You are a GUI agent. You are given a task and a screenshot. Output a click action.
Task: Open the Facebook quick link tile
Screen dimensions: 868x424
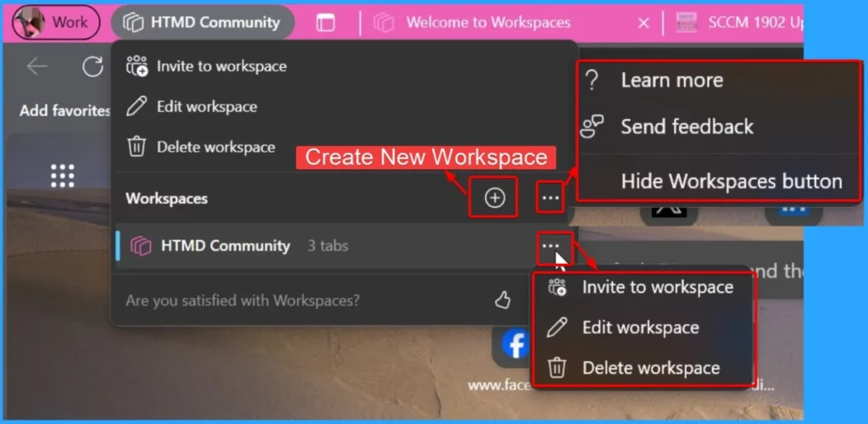point(516,345)
